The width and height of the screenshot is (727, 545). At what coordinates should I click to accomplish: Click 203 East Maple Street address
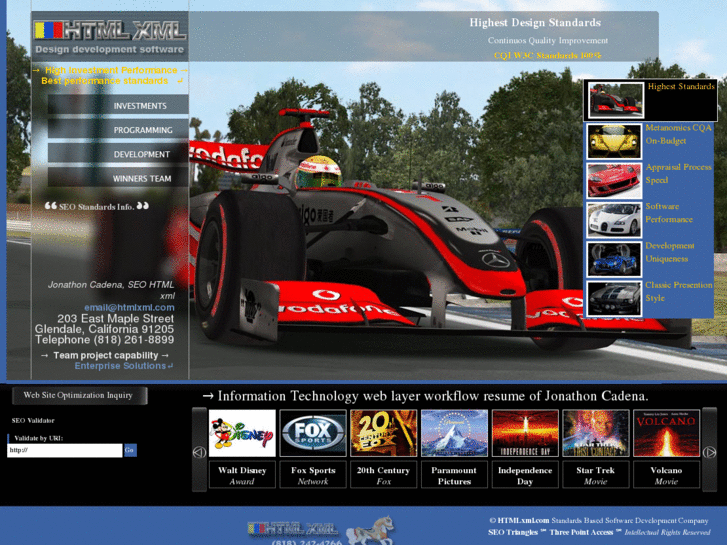[116, 319]
